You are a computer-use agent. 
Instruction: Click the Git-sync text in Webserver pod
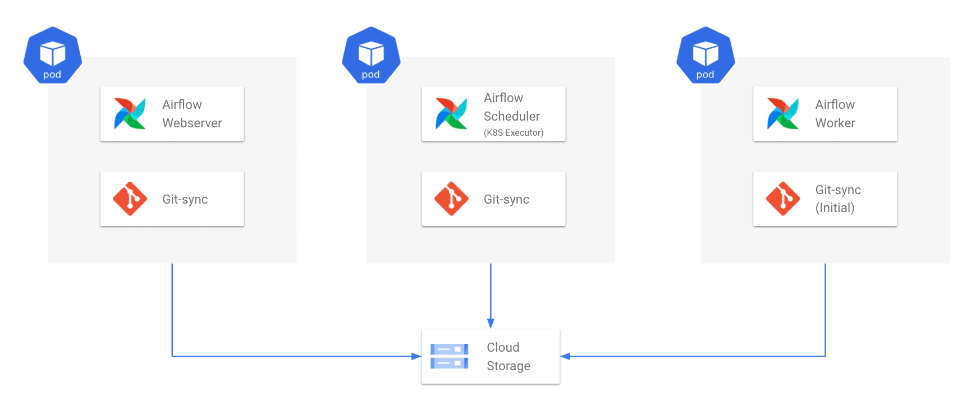(185, 200)
